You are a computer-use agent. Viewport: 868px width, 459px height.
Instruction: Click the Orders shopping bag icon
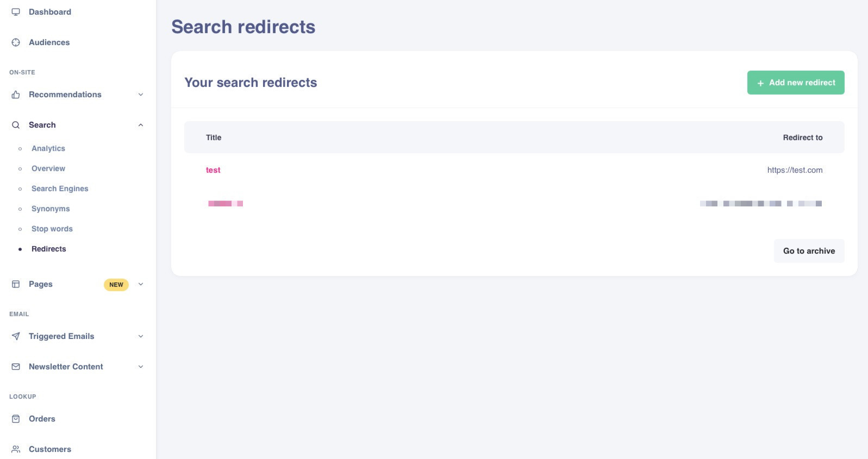click(x=16, y=419)
